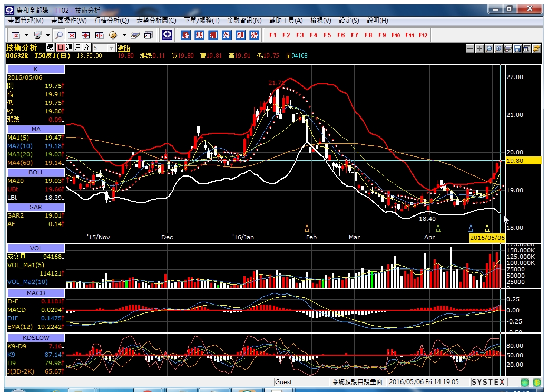This screenshot has width=548, height=392.
Task: Click the blue 外 foreign button
Action: click(x=227, y=35)
